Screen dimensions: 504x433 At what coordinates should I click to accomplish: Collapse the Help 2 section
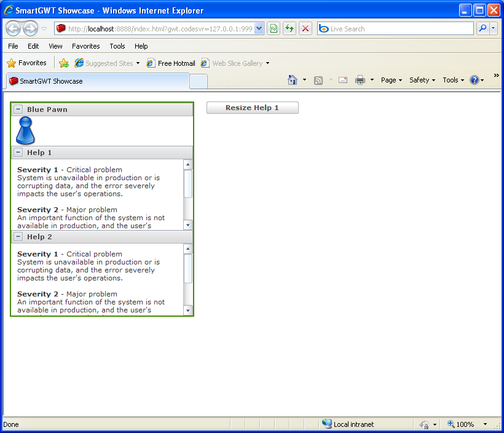[x=18, y=236]
